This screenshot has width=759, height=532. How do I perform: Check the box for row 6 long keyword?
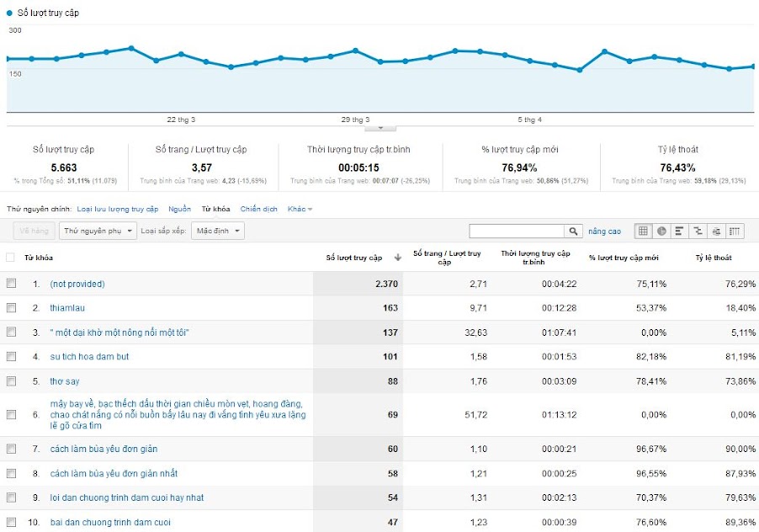coord(11,415)
